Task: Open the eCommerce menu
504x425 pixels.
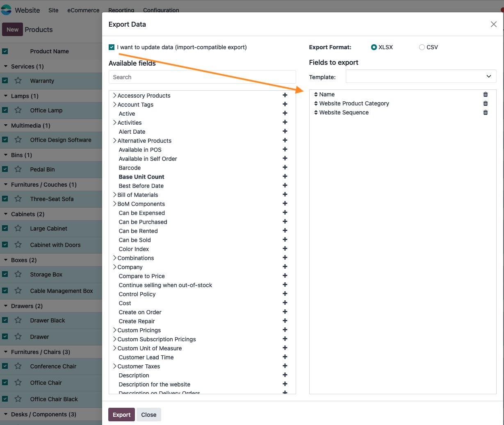Action: [x=83, y=10]
